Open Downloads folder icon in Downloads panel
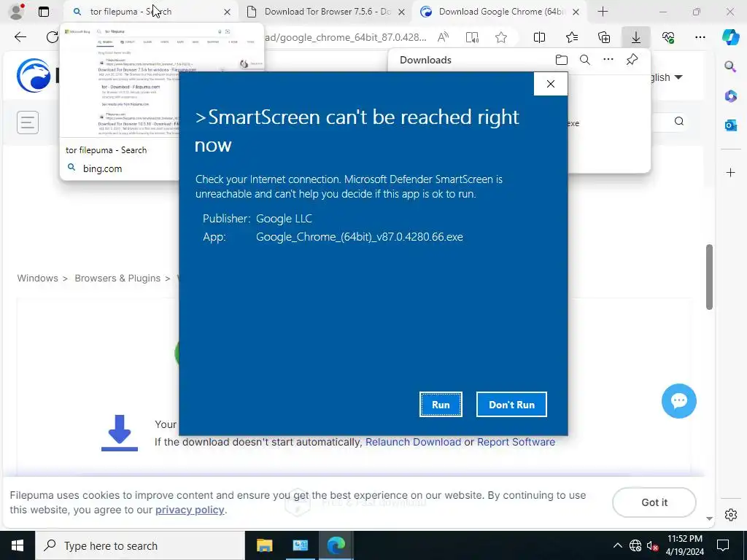This screenshot has height=560, width=747. [x=562, y=60]
